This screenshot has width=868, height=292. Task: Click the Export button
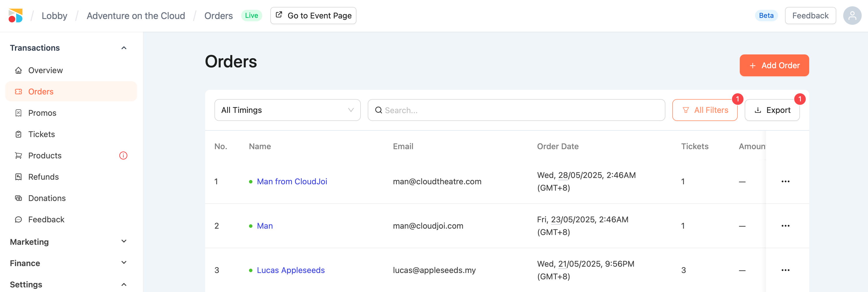(x=772, y=110)
